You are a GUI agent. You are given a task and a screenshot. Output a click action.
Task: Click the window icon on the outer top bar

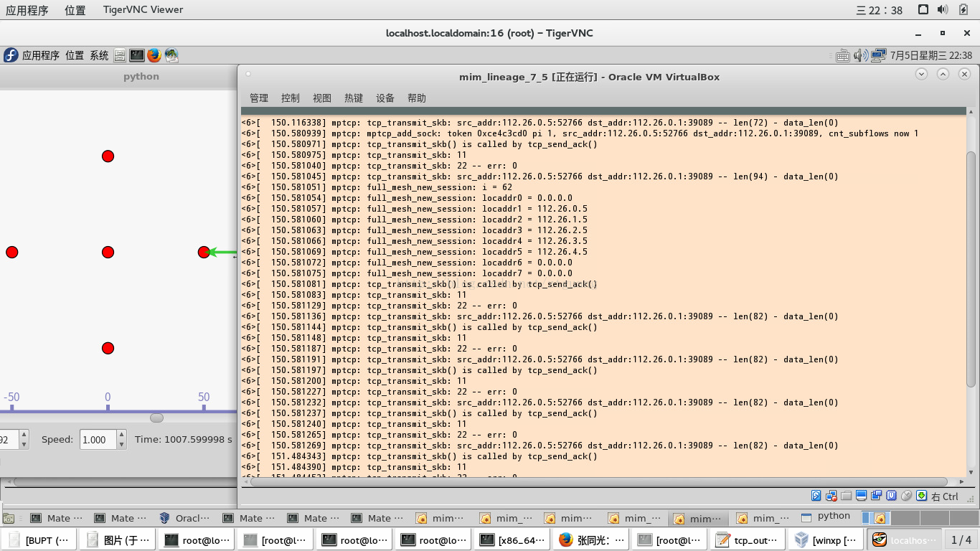(923, 9)
